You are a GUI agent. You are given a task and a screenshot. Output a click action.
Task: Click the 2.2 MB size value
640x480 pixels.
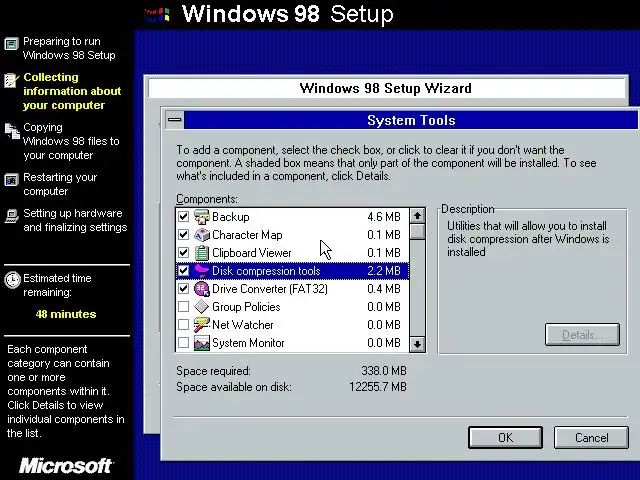(384, 271)
